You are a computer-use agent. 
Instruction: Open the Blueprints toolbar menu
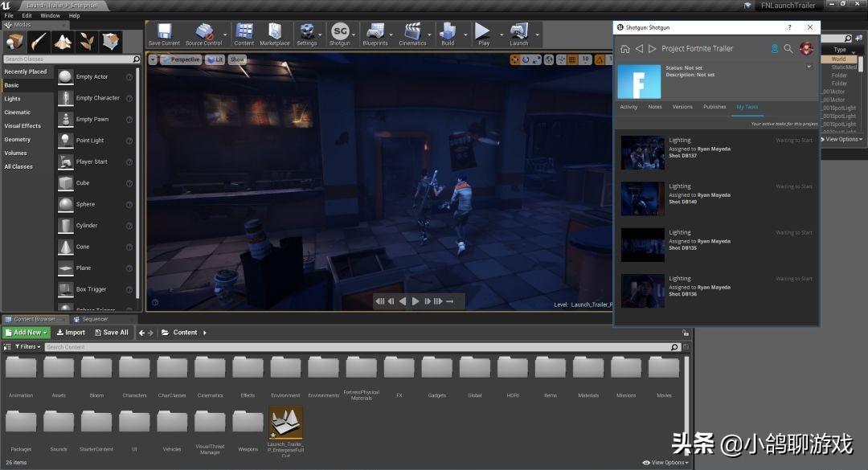[x=375, y=32]
